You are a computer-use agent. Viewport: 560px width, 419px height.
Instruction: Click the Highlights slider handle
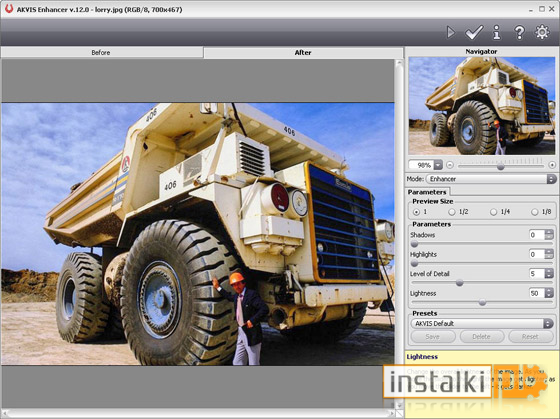coord(414,264)
